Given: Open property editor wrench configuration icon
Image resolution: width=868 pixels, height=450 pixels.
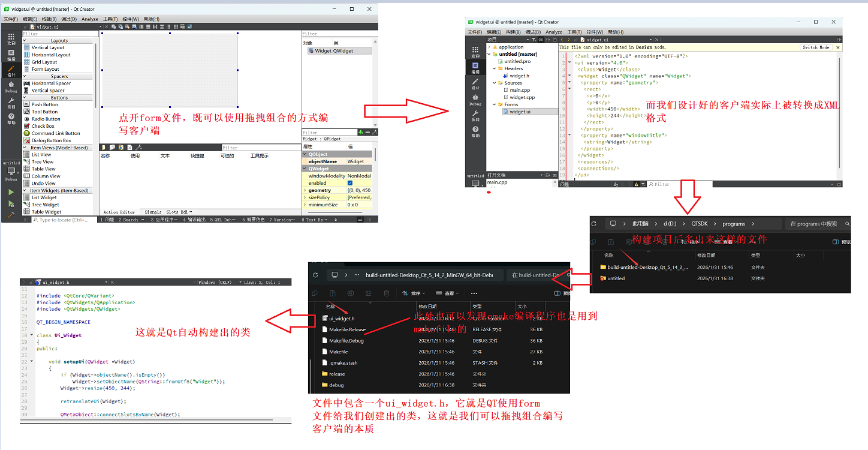Looking at the screenshot, I should point(375,132).
